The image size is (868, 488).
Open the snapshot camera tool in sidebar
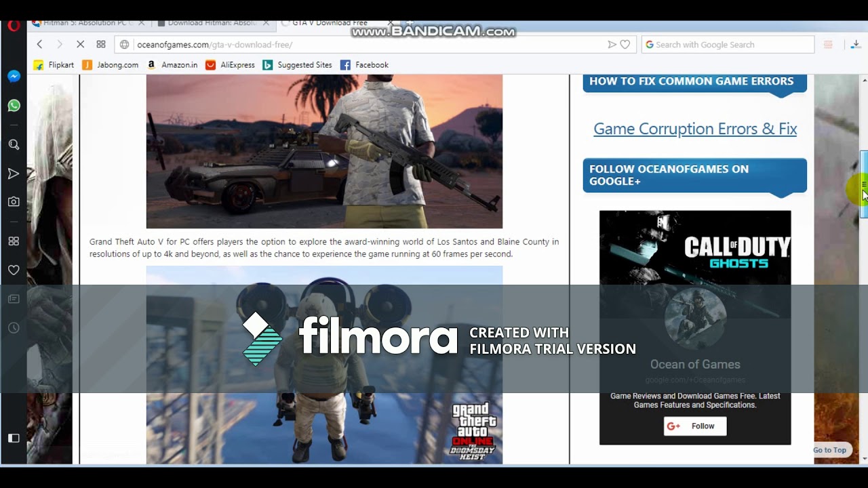[x=14, y=202]
